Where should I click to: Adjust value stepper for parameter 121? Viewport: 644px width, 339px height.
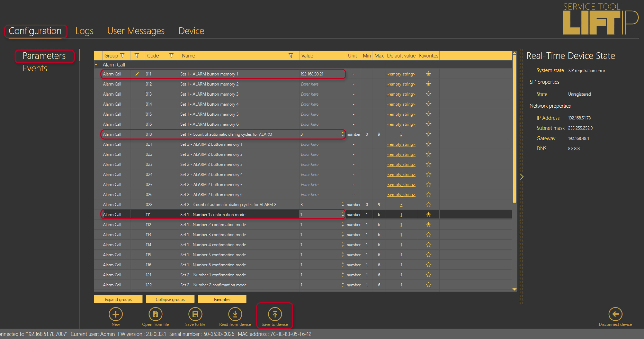click(342, 275)
